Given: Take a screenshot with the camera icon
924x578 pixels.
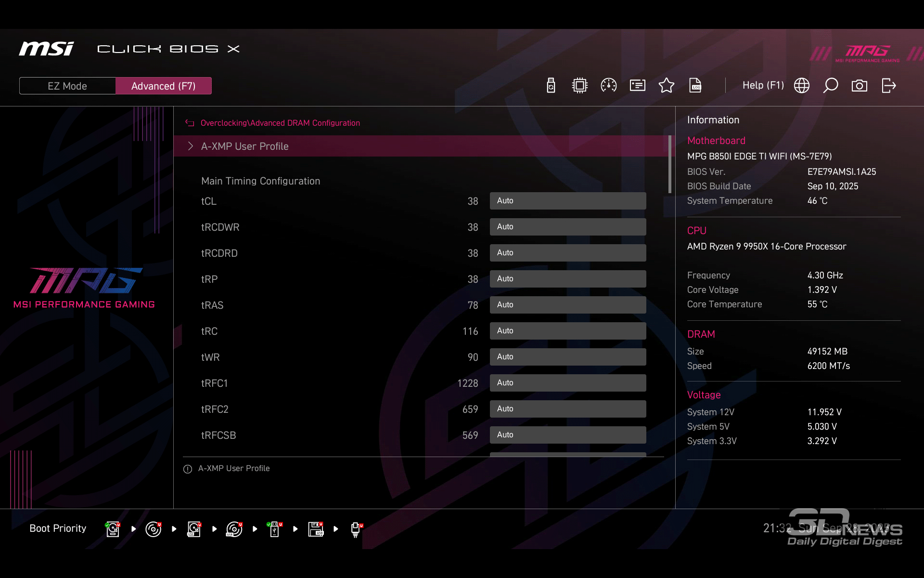Looking at the screenshot, I should (860, 86).
